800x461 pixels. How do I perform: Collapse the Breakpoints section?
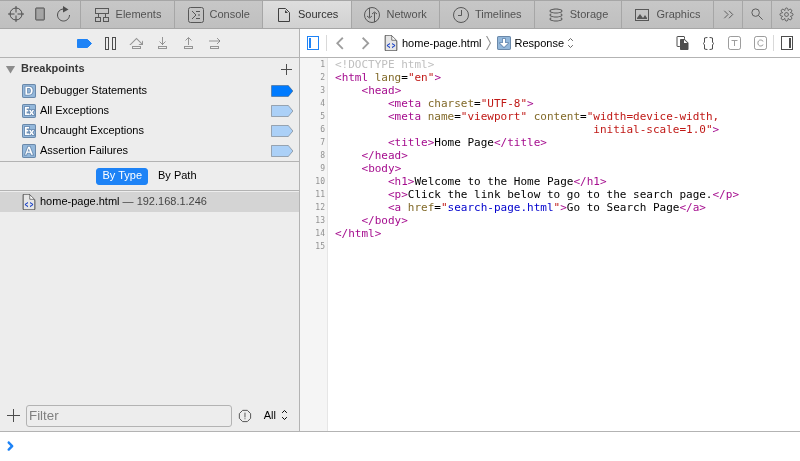(x=10, y=69)
